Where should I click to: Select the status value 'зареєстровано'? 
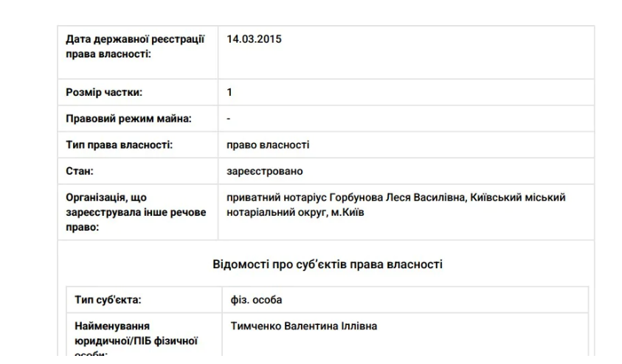point(265,171)
